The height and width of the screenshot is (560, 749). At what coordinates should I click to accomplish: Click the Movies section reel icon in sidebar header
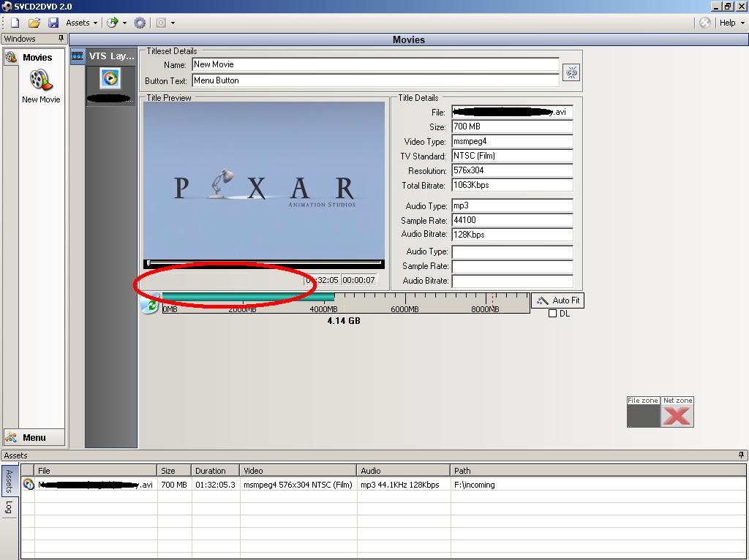11,57
